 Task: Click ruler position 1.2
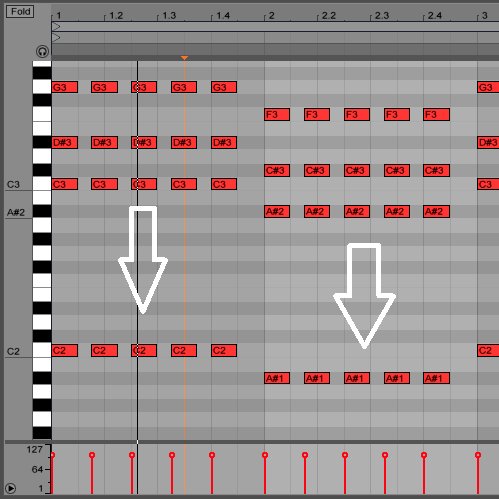116,16
